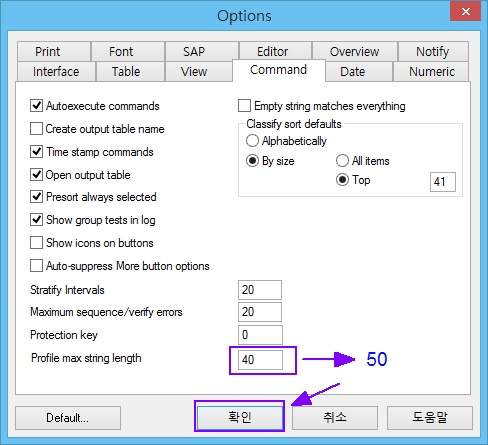This screenshot has width=488, height=445.
Task: Focus the Stratify Intervals input box
Action: click(260, 290)
